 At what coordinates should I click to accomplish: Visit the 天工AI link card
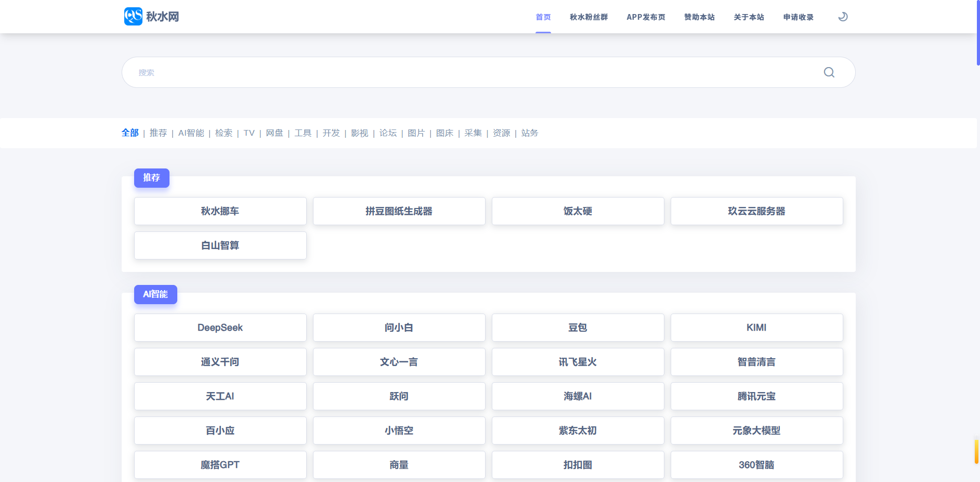point(220,396)
